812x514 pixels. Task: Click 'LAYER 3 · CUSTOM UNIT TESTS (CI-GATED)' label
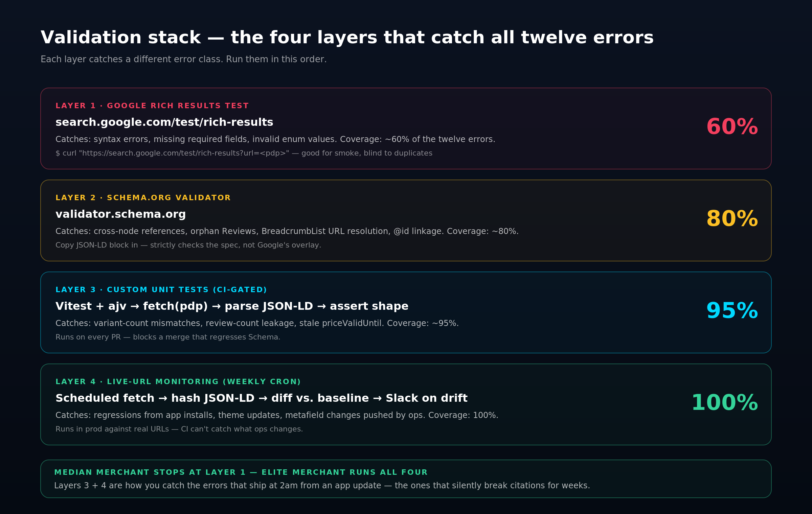click(x=161, y=290)
